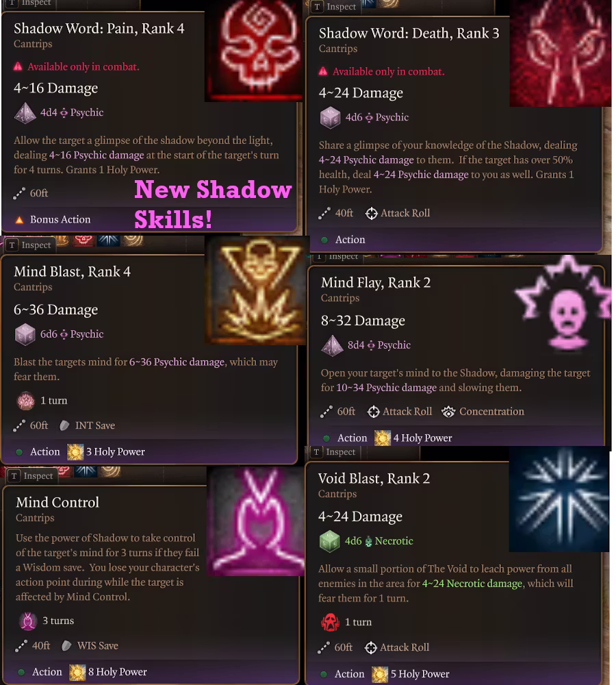Click the Mind Control 3 turns status icon
This screenshot has width=616, height=685.
pyautogui.click(x=28, y=621)
